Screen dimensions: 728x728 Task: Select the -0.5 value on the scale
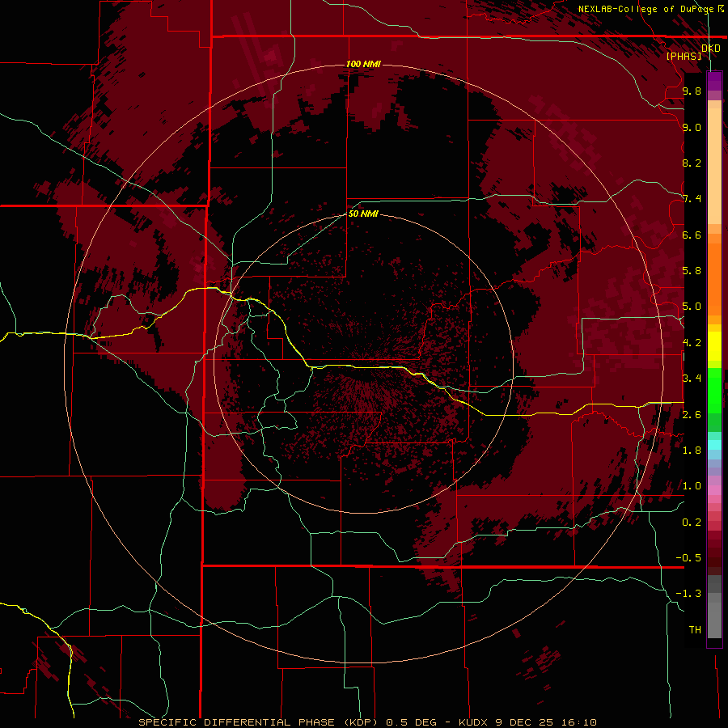pos(688,558)
